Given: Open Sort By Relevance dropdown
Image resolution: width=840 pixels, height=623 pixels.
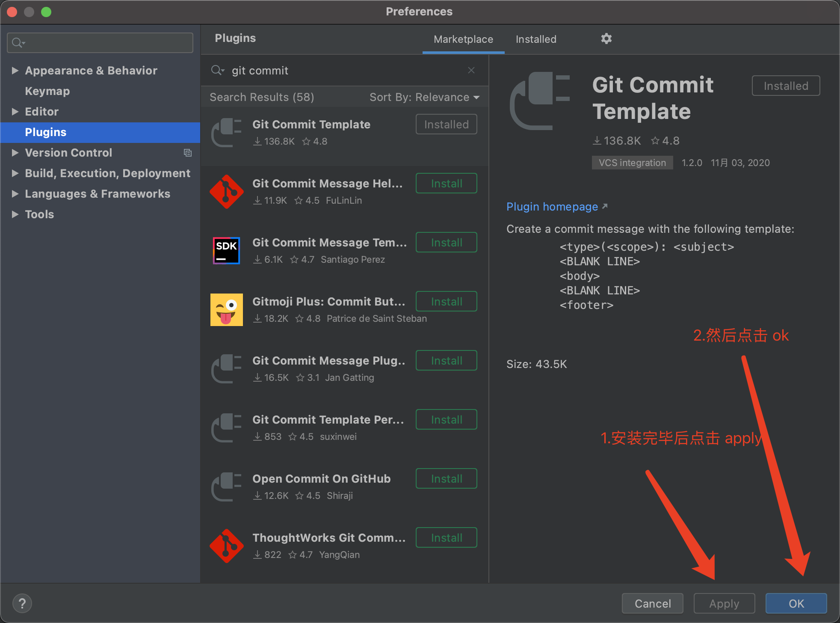Looking at the screenshot, I should 424,97.
